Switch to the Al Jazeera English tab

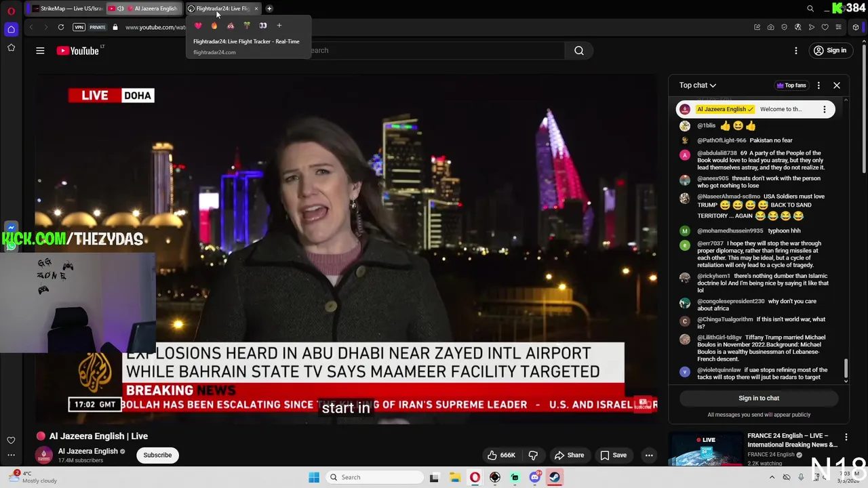pos(146,9)
